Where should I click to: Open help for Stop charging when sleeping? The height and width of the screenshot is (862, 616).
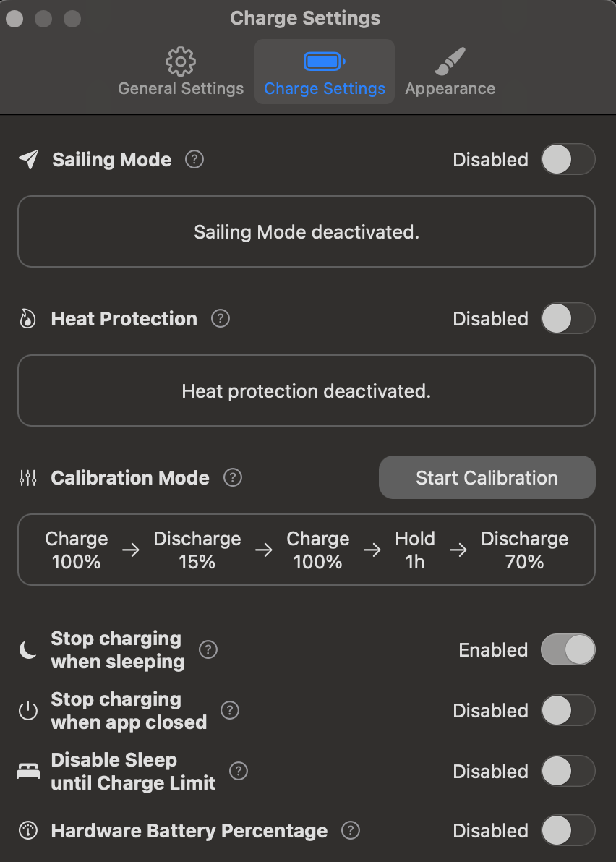click(x=208, y=650)
